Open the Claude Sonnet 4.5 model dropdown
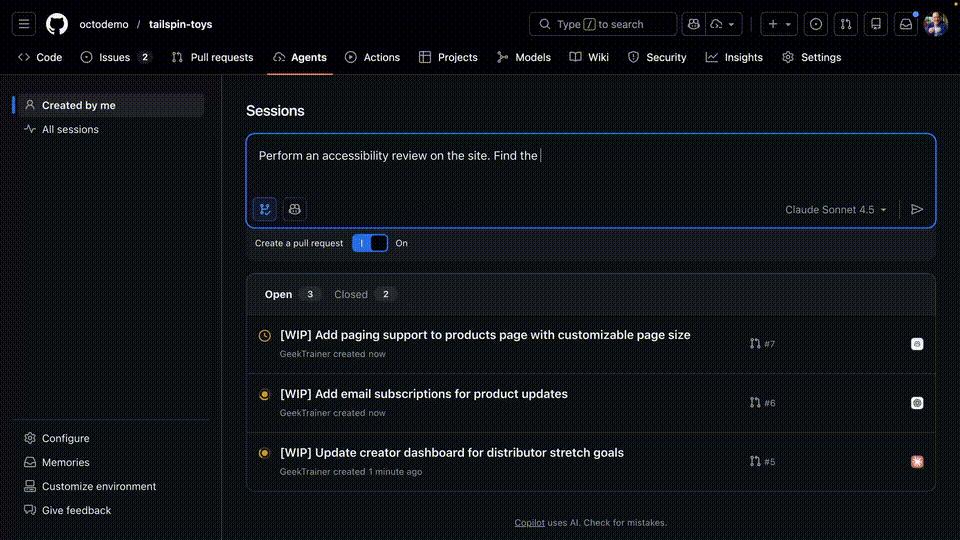 836,209
